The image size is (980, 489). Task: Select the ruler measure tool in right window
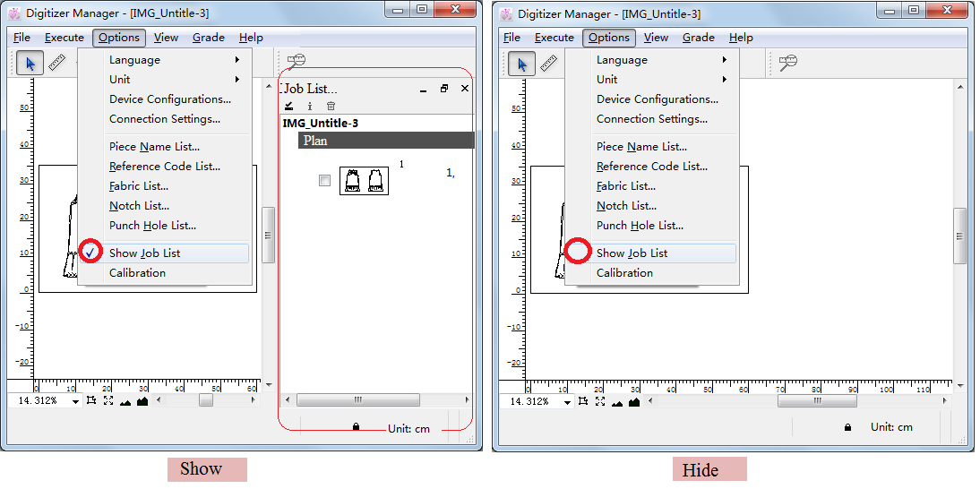(x=548, y=64)
